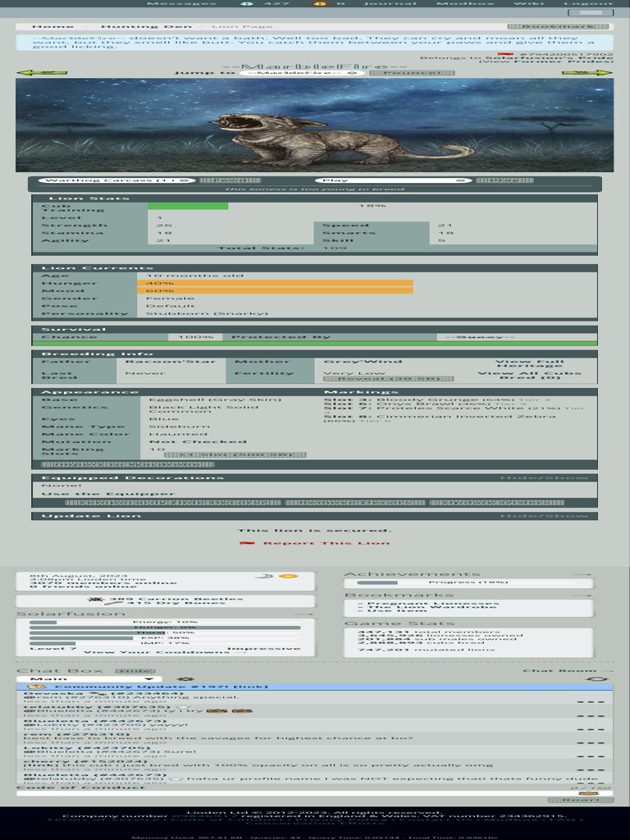
Task: Open the Play interaction dropdown
Action: (393, 180)
